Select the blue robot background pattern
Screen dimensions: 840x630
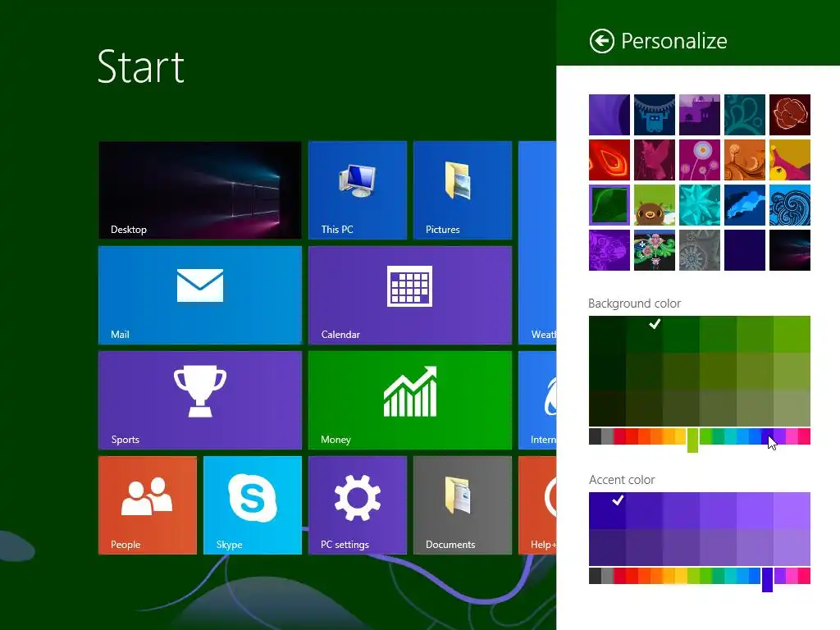(654, 115)
